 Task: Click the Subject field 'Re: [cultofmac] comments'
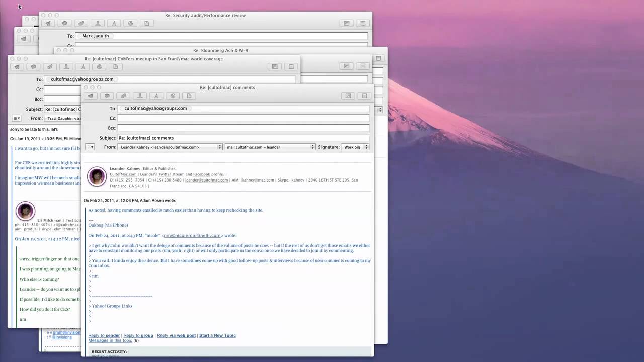(x=243, y=138)
